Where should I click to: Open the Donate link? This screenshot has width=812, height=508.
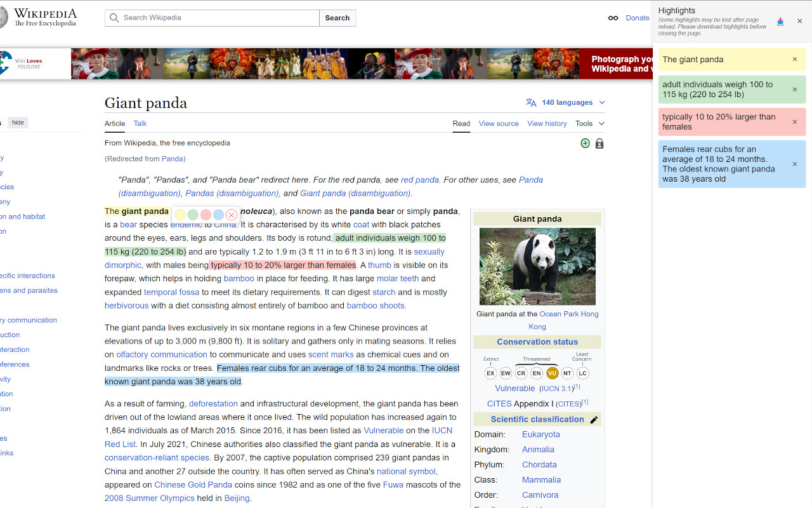(x=638, y=18)
